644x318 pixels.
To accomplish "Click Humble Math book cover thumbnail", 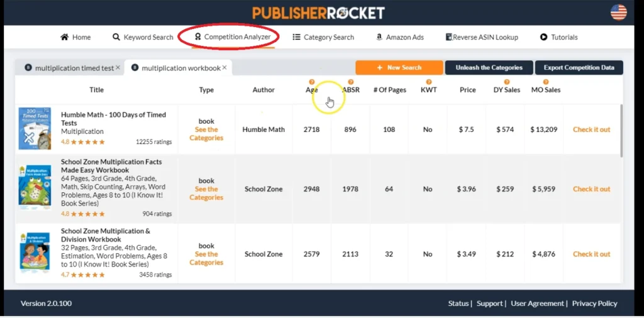I will [35, 128].
